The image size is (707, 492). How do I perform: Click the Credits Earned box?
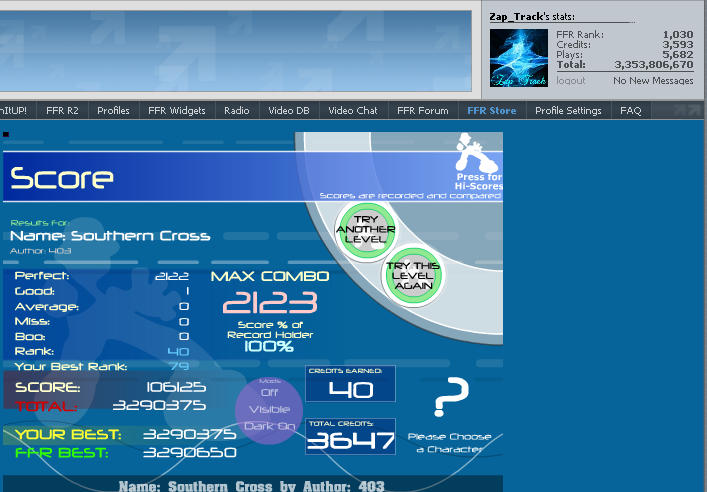click(350, 384)
